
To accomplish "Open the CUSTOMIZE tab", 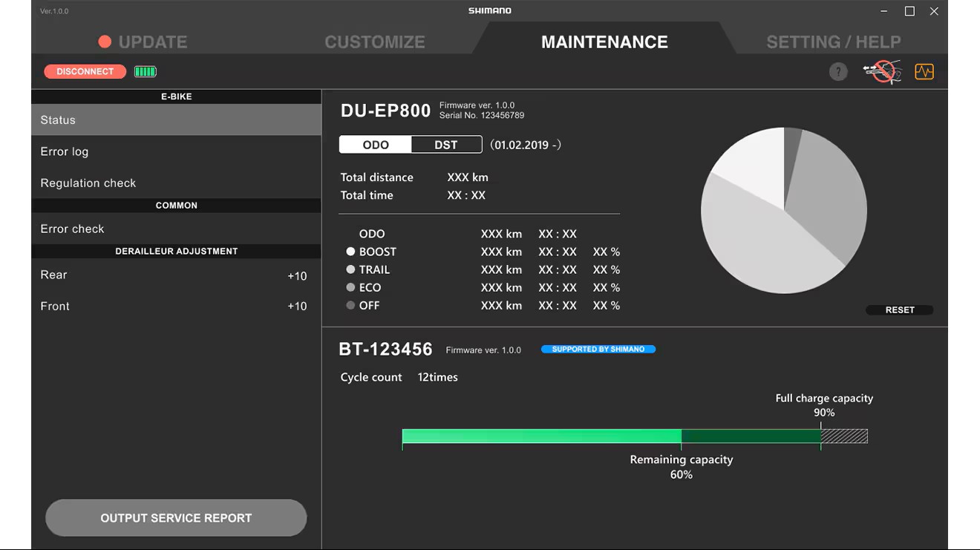I will [375, 42].
